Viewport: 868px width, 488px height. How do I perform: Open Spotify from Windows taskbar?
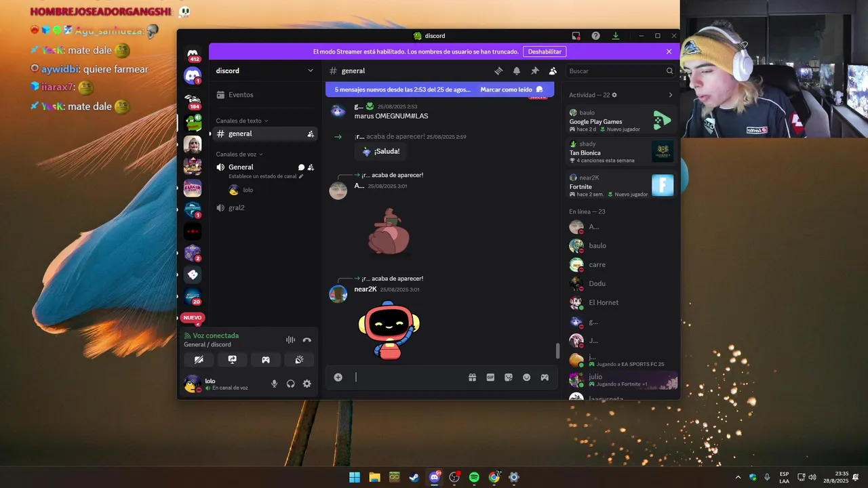[474, 477]
